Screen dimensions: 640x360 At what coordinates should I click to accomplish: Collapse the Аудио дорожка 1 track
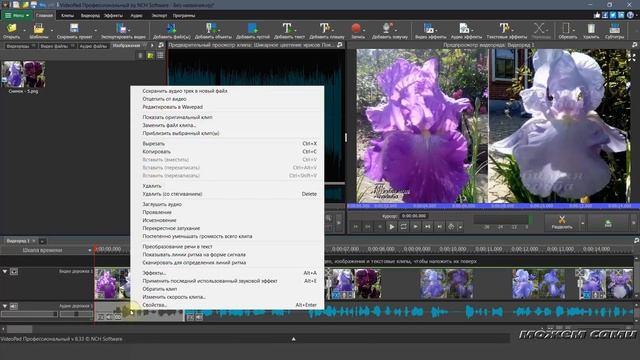(x=5, y=306)
